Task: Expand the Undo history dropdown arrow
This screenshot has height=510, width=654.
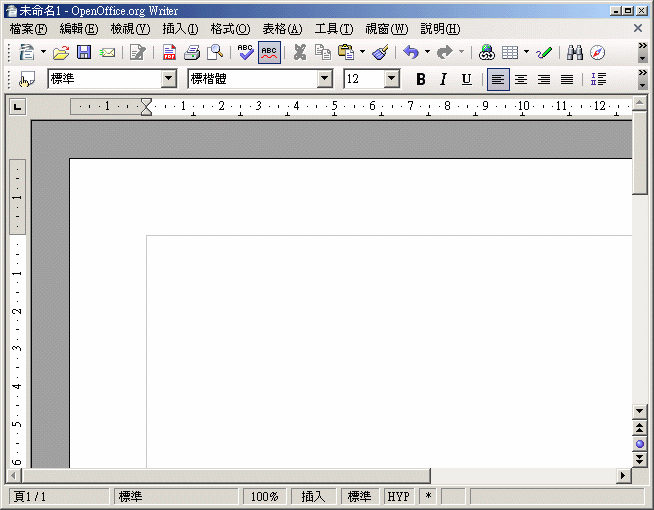Action: coord(427,53)
